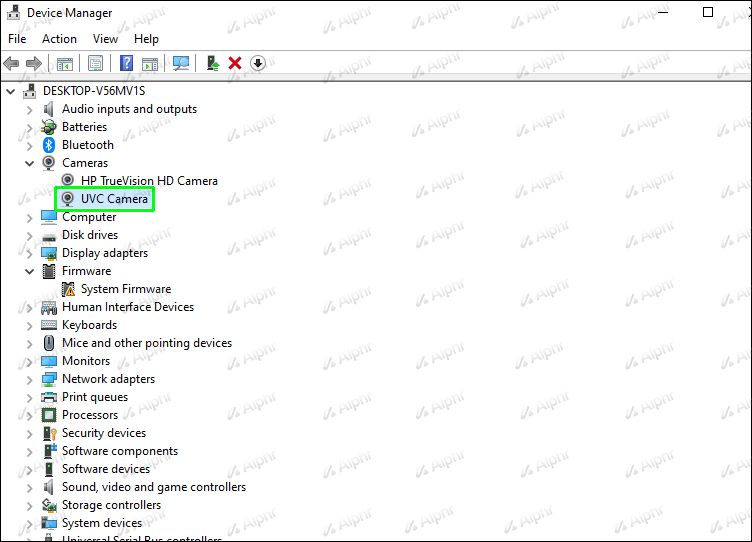Expand the Computer category arrow
This screenshot has width=752, height=542.
(x=30, y=218)
